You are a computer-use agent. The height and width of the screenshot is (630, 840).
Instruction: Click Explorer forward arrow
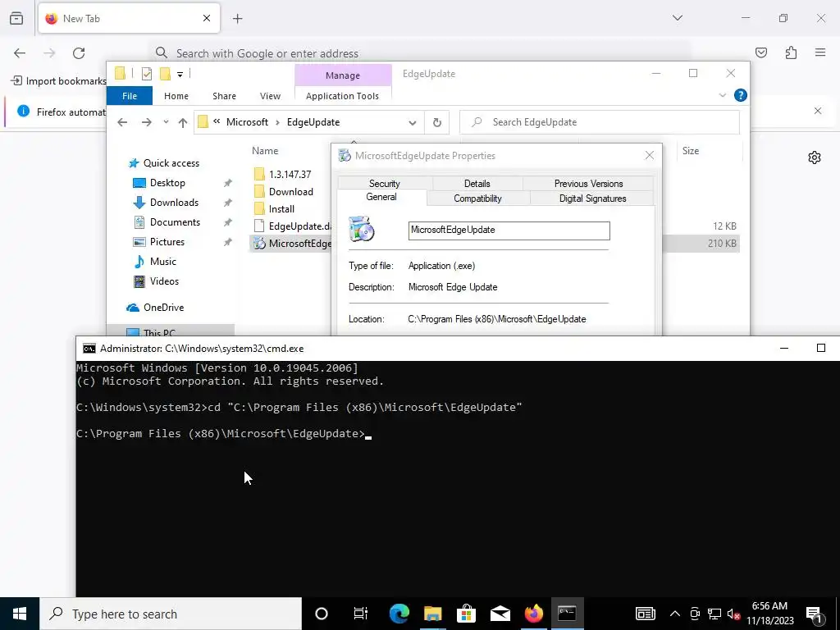(x=146, y=122)
